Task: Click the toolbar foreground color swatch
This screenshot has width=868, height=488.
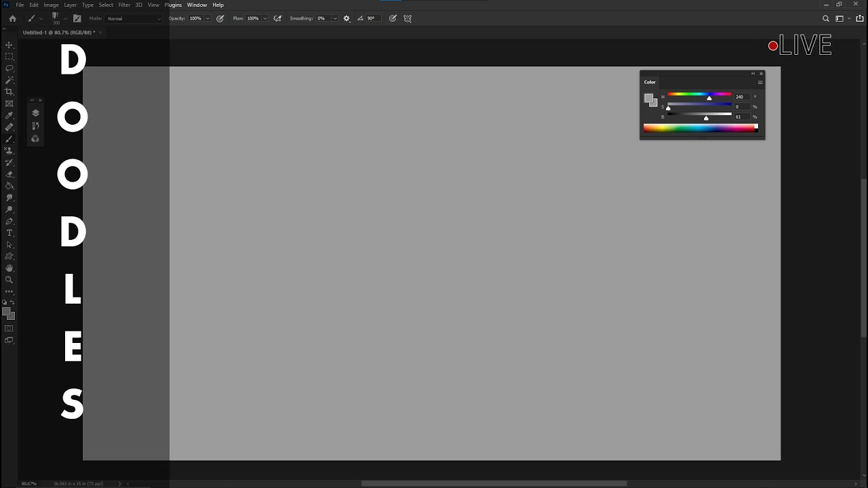Action: [6, 312]
